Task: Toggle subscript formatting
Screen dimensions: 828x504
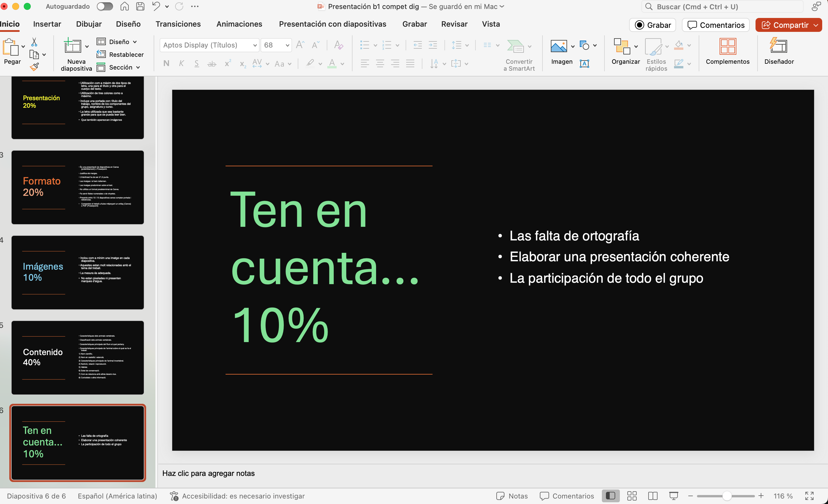Action: pyautogui.click(x=243, y=63)
